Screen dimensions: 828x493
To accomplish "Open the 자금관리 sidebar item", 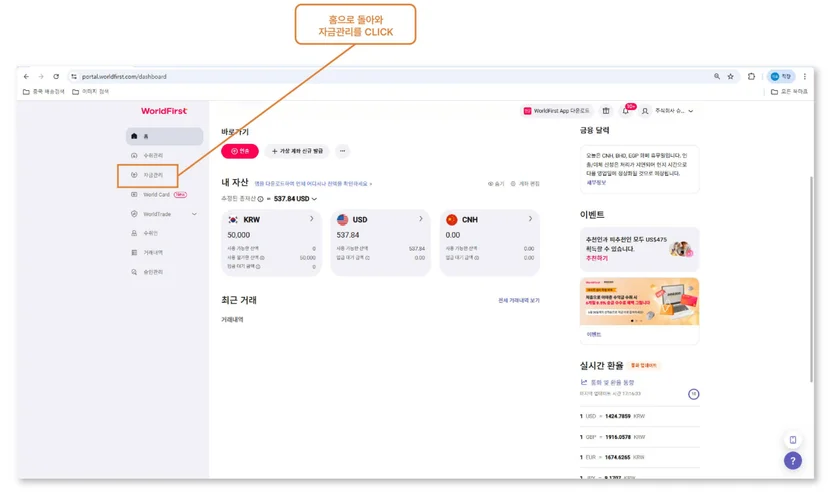I will pos(148,175).
